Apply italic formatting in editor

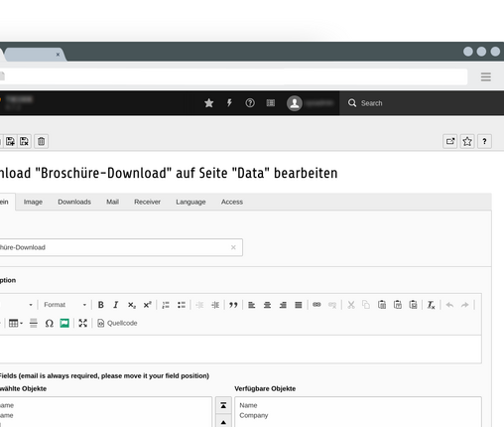tap(116, 305)
